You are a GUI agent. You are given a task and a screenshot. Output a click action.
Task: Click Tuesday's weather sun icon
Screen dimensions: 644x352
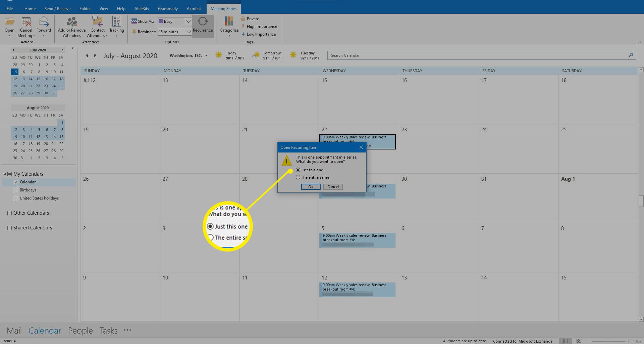click(x=293, y=55)
